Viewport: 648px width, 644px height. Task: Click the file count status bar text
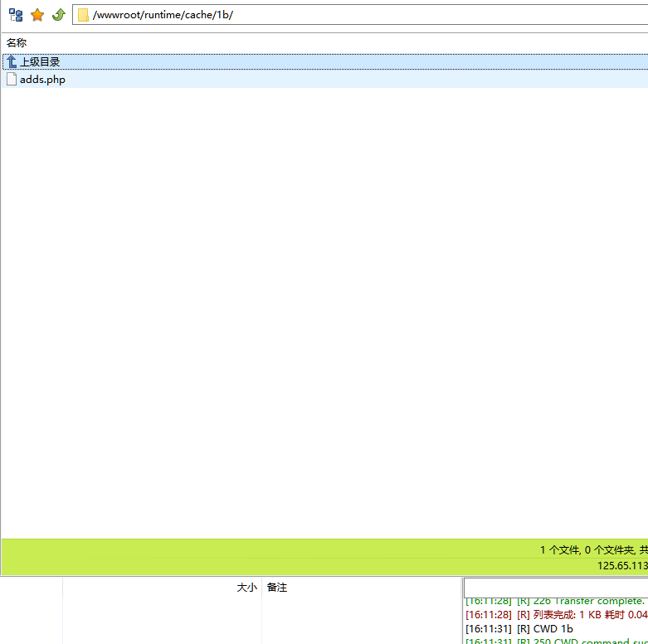coord(592,549)
